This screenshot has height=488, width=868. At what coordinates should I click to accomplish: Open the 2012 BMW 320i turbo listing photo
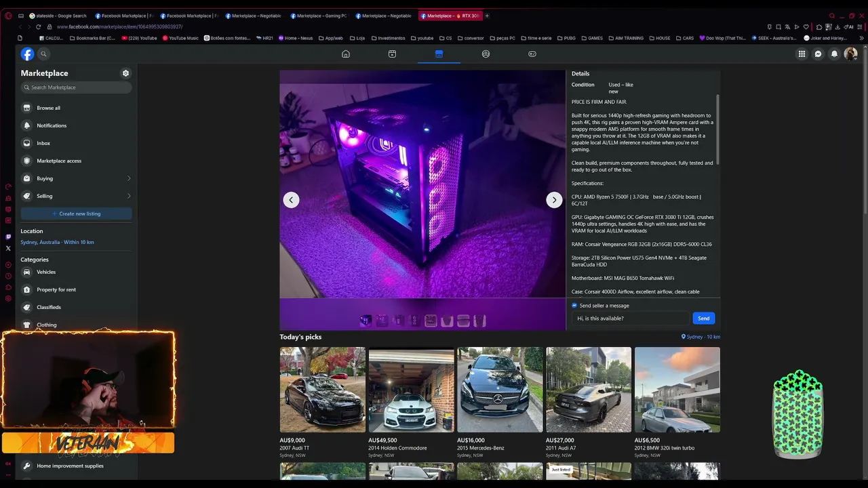click(x=677, y=390)
